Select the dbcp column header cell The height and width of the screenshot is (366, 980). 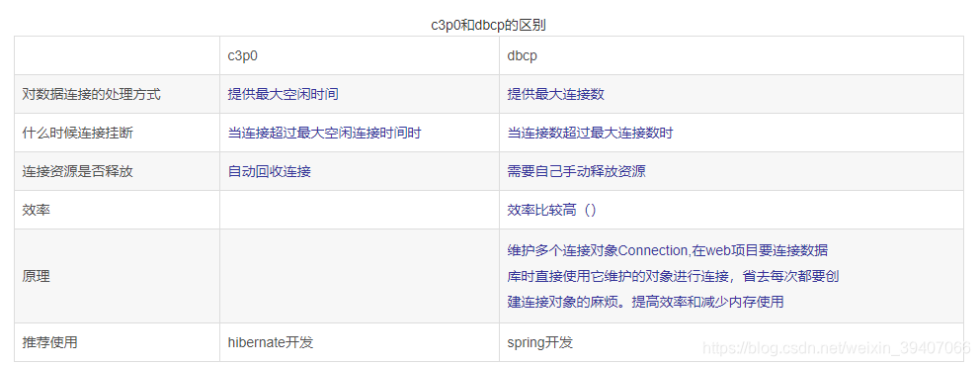click(x=731, y=55)
